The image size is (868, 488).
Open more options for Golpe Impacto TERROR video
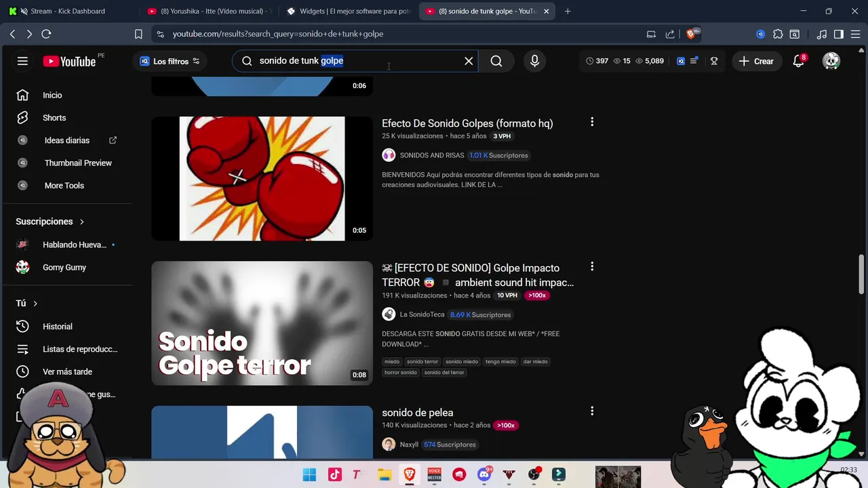point(592,266)
